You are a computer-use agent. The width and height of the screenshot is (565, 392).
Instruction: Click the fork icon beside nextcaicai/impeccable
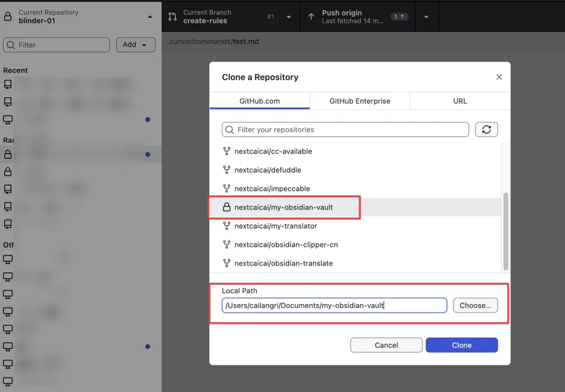tap(227, 189)
